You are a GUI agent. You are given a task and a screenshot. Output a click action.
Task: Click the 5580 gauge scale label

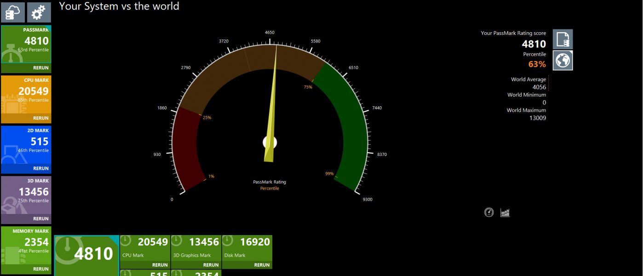(316, 41)
